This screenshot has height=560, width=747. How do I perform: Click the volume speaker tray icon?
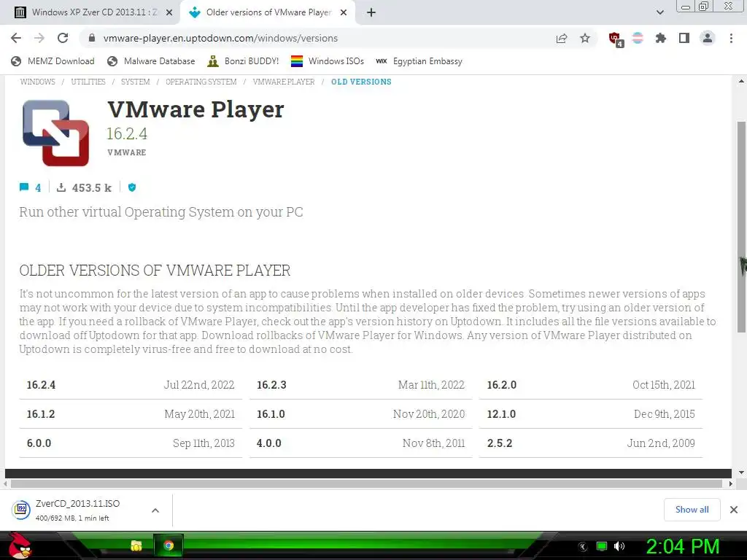619,546
